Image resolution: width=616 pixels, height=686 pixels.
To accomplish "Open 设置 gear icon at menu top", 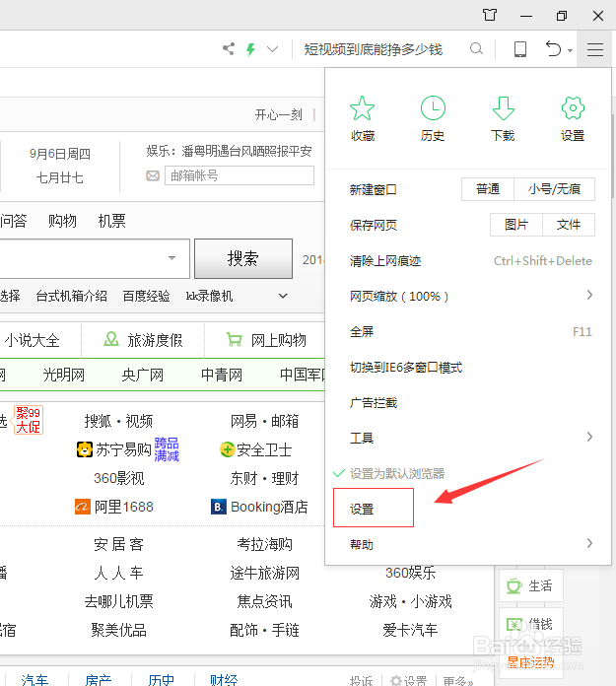I will coord(573,118).
